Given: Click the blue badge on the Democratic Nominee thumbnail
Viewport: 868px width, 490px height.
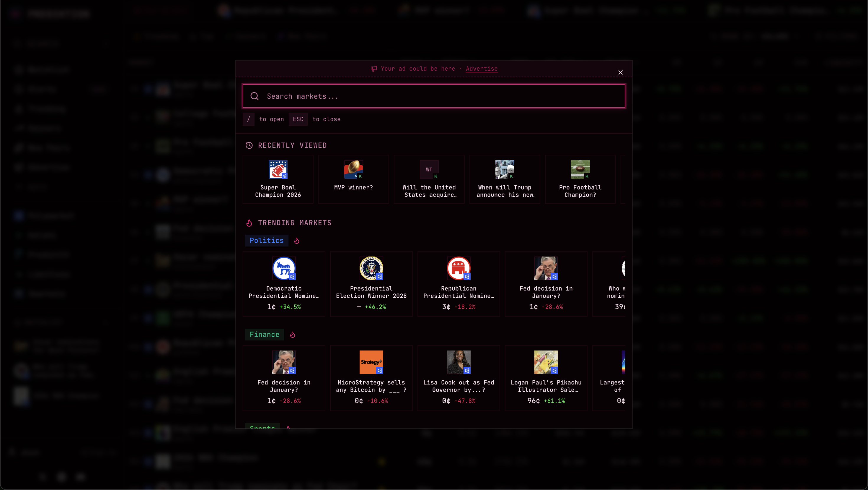Looking at the screenshot, I should pos(293,277).
